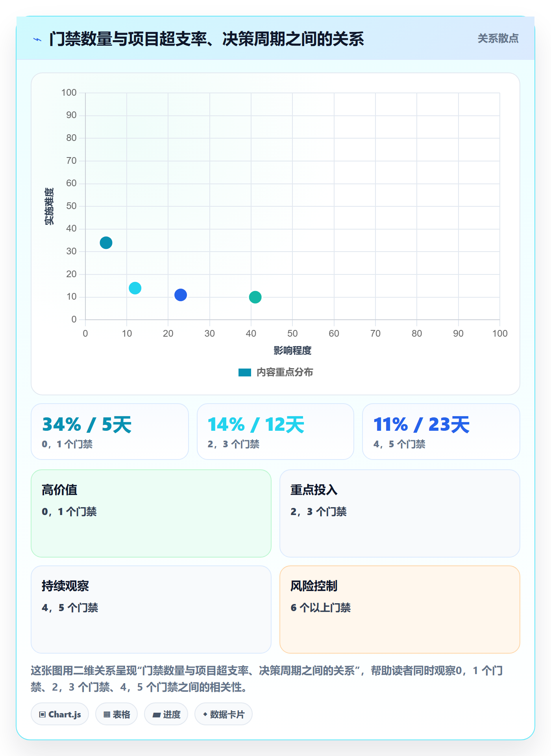Click the Chart.js tag square icon

43,715
